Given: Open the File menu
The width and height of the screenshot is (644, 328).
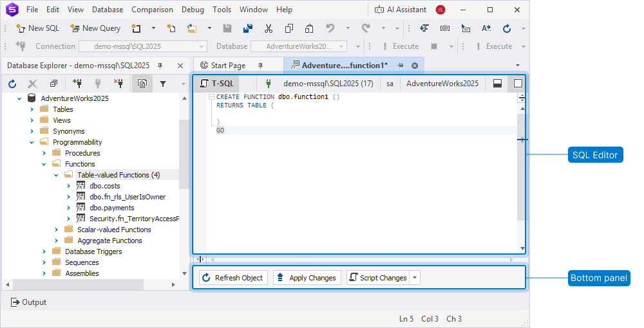Looking at the screenshot, I should 32,10.
